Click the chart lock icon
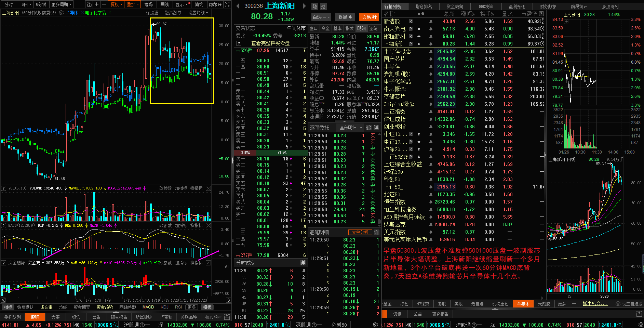644x328 pixels. pyautogui.click(x=89, y=4)
